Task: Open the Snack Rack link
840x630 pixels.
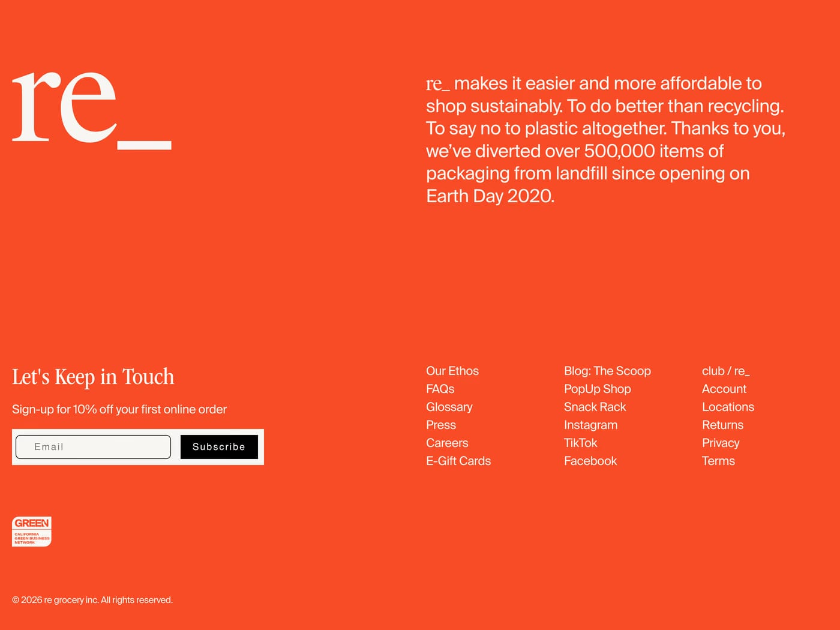Action: coord(595,407)
